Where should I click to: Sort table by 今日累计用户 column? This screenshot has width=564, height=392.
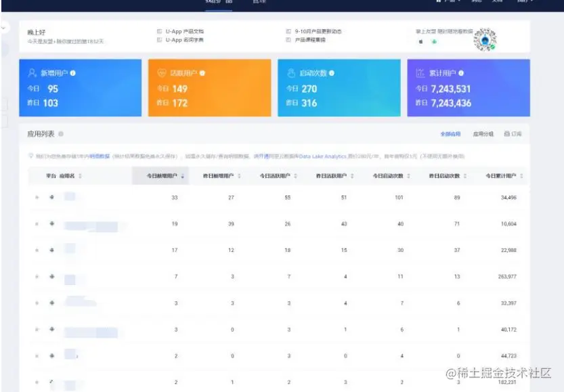tap(521, 176)
